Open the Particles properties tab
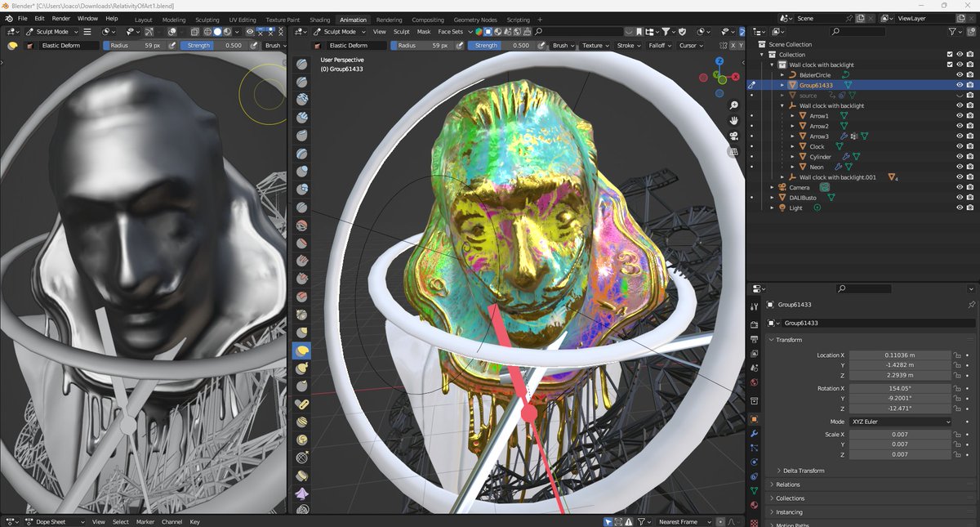Viewport: 980px width, 527px height. click(754, 448)
